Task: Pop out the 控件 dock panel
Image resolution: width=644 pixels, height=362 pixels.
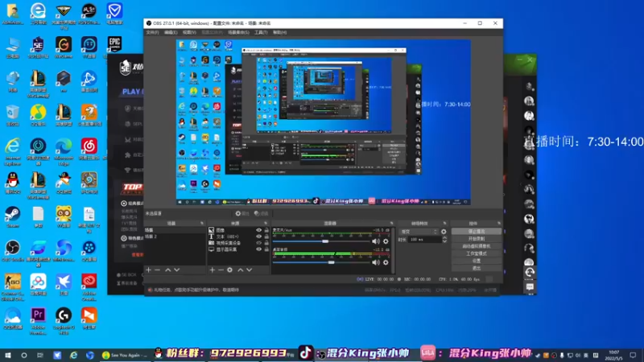Action: (499, 224)
